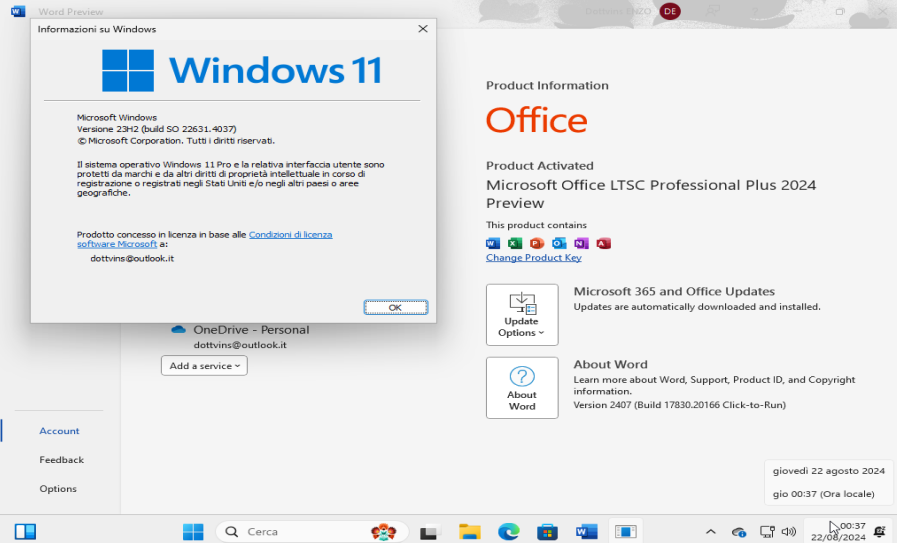Open Feedback in the Word sidebar

tap(61, 459)
